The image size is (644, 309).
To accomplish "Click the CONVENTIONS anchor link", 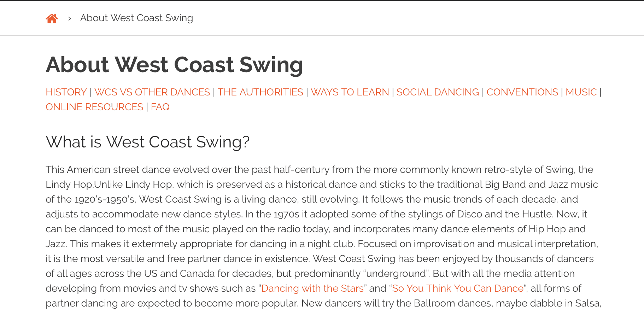I will [x=522, y=92].
